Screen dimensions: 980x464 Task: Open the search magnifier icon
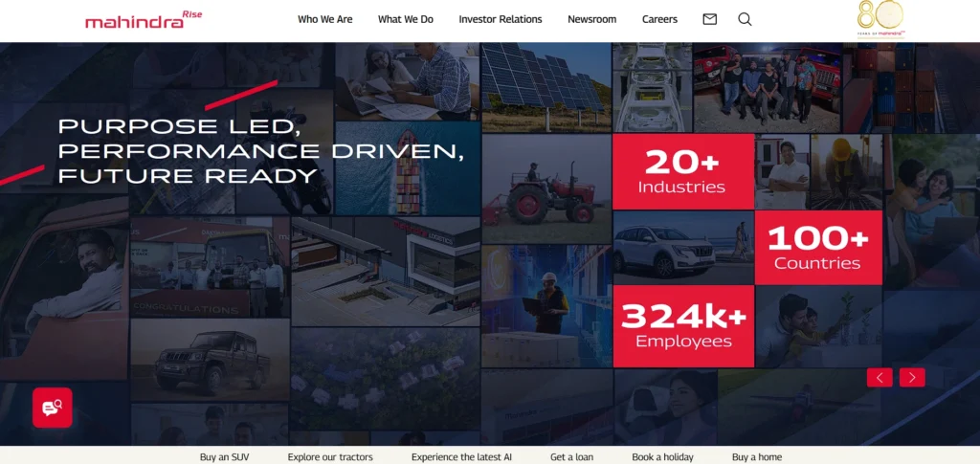(x=745, y=19)
